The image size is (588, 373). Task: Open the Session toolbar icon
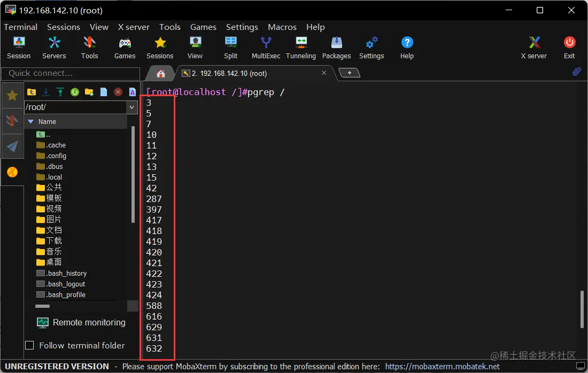tap(19, 48)
